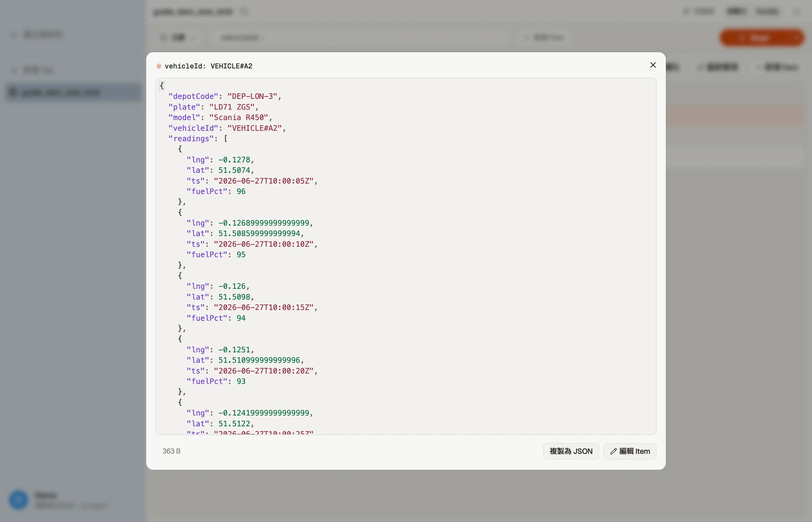This screenshot has height=522, width=812.
Task: Click the lat value 51.5098
Action: (x=234, y=297)
